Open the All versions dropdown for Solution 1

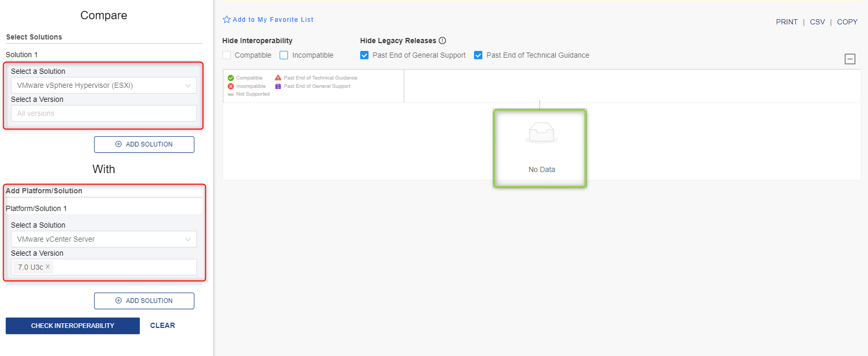[x=104, y=113]
